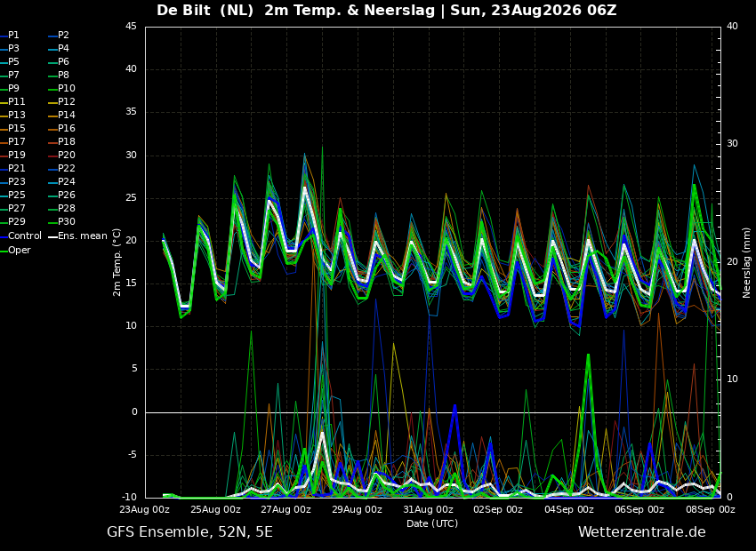
Task: Select P12 in the legend
Action: pos(67,101)
